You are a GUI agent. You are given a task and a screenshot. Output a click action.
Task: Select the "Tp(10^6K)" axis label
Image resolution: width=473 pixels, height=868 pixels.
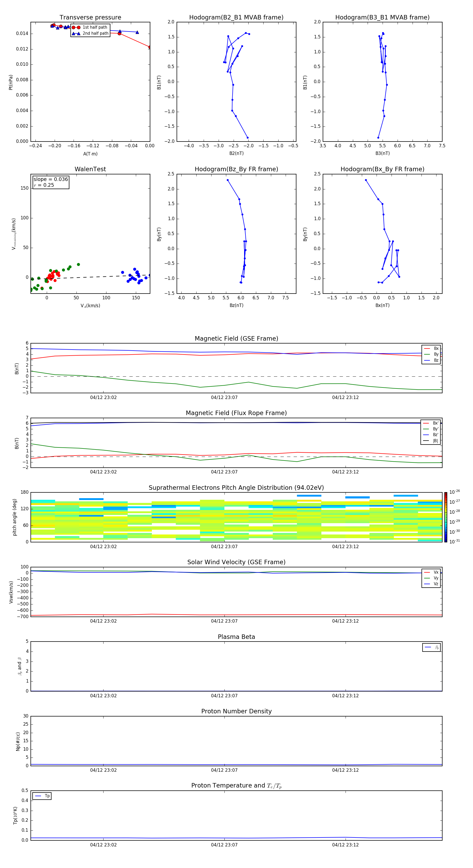point(15,815)
